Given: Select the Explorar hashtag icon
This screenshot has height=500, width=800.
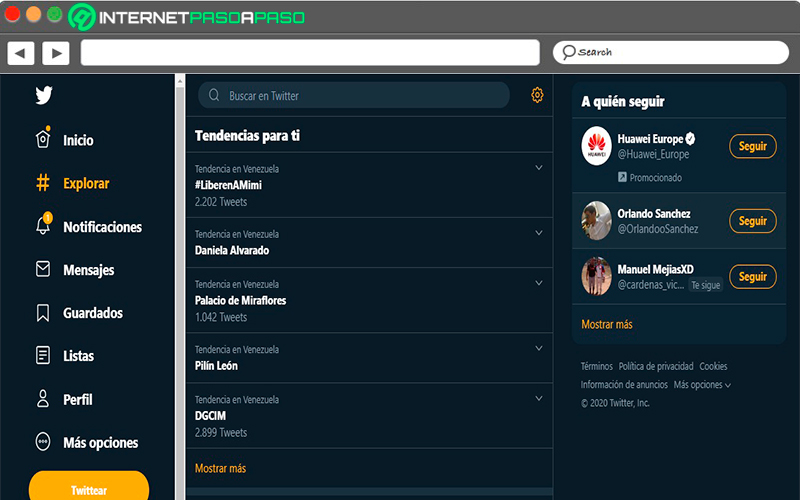Looking at the screenshot, I should click(43, 183).
